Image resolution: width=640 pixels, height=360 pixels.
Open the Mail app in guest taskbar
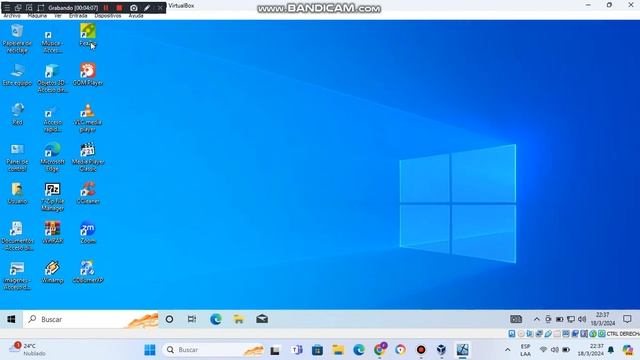pyautogui.click(x=262, y=319)
